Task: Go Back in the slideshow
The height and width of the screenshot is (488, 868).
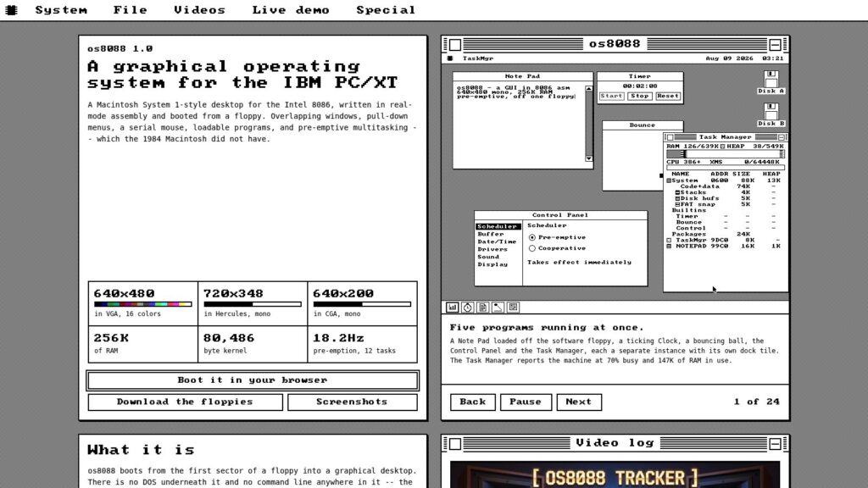Action: 473,402
